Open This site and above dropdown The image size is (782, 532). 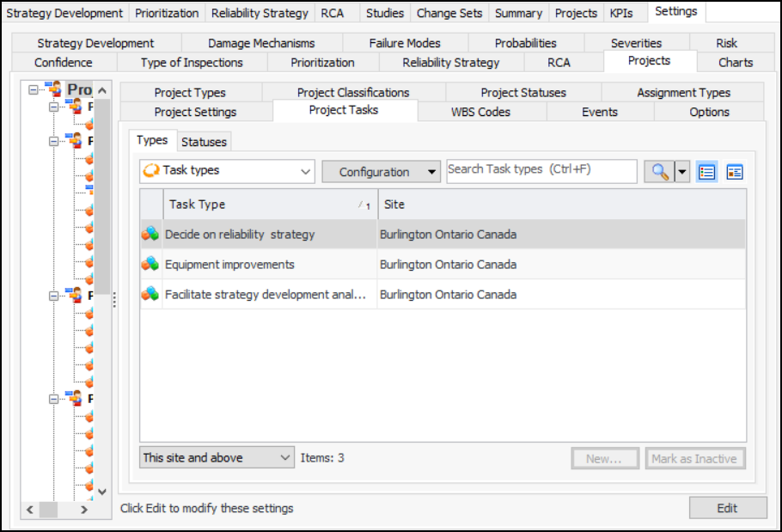(x=217, y=457)
